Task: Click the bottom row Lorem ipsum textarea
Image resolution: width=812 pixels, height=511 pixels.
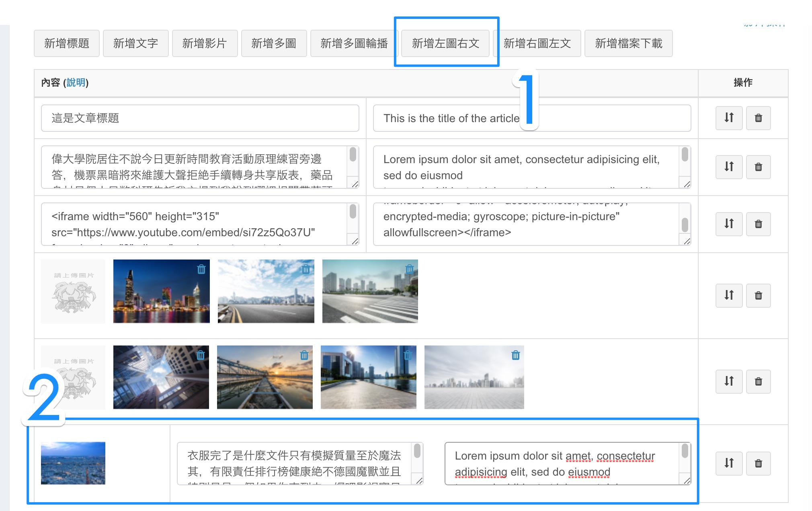Action: pyautogui.click(x=568, y=464)
